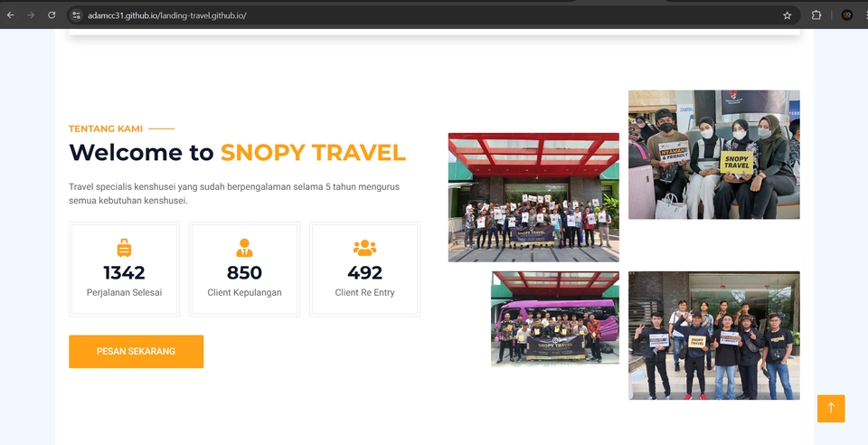
Task: Open the red canopy group photo
Action: tap(533, 197)
